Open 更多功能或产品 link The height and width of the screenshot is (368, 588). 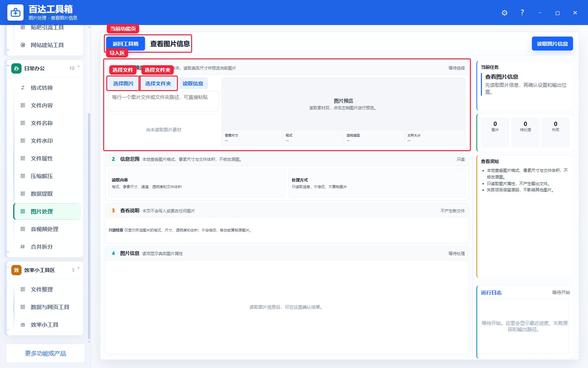[x=46, y=353]
